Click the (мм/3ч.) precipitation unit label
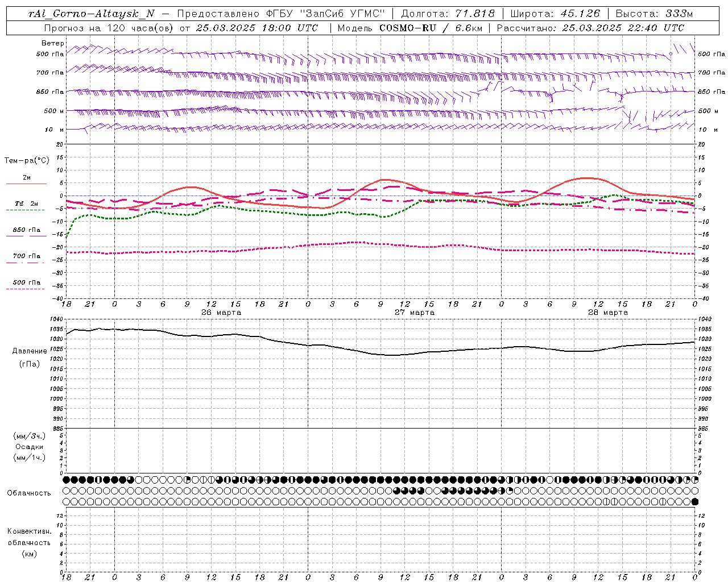This screenshot has height=582, width=728. point(29,436)
